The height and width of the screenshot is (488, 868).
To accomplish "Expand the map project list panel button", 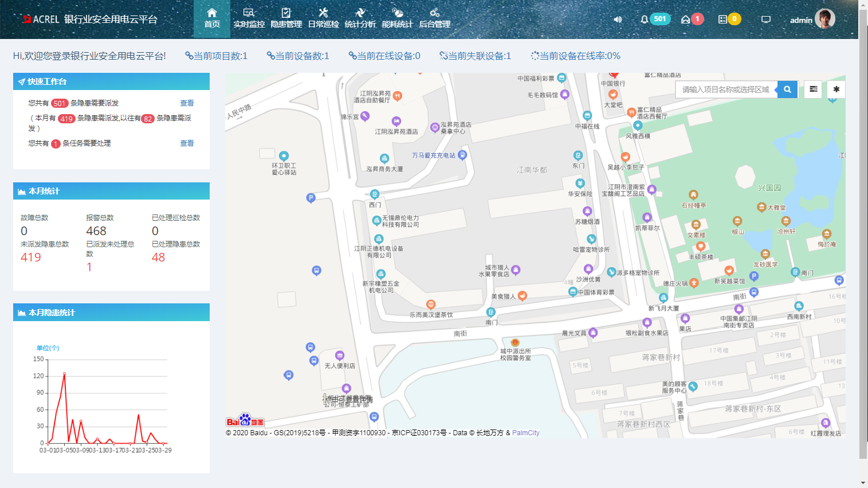I will coord(813,89).
